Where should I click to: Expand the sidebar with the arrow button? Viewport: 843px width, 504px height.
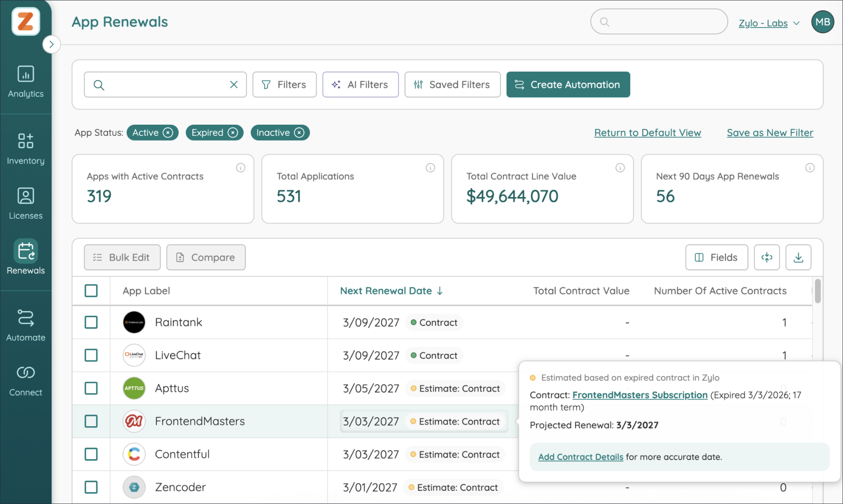click(x=51, y=44)
